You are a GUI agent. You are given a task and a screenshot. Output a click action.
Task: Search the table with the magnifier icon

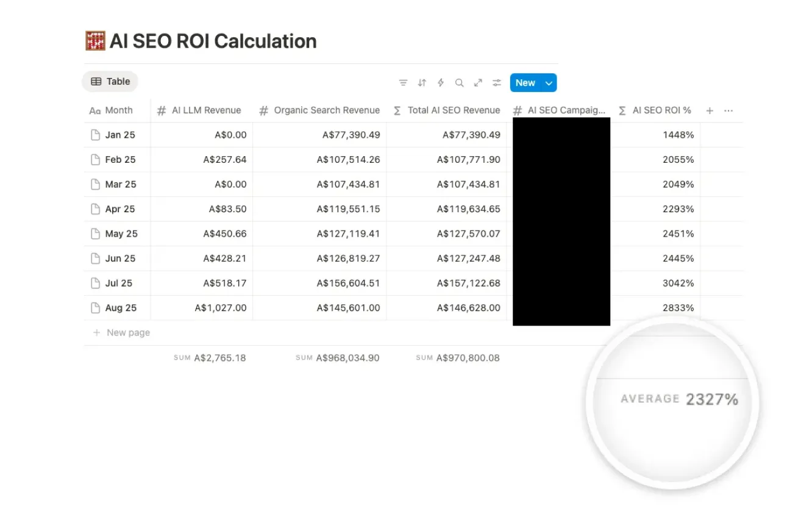tap(459, 82)
